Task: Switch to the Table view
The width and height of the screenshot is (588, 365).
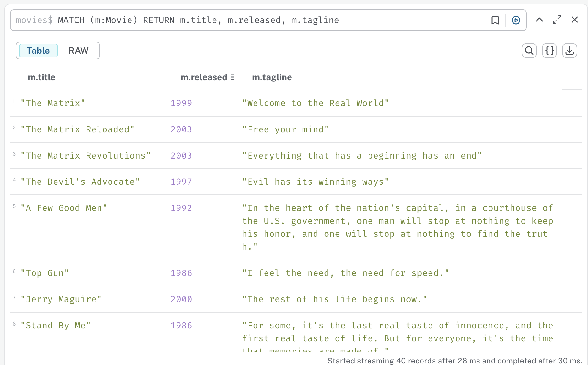Action: (x=38, y=51)
